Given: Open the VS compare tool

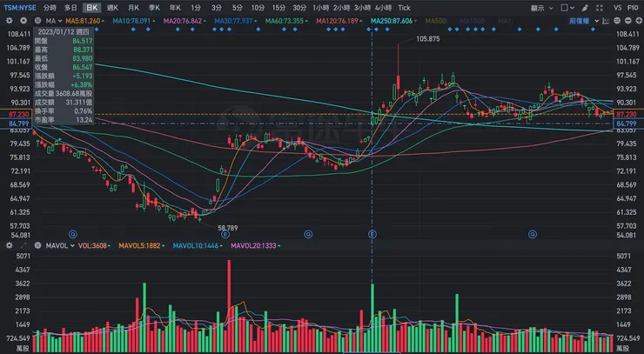Looking at the screenshot, I should point(617,8).
